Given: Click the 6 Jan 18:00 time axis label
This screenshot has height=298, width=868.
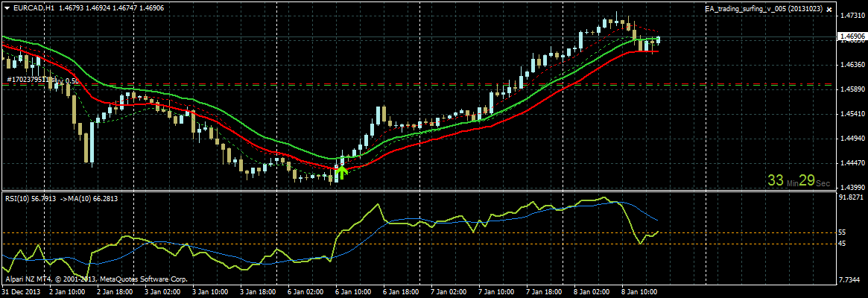Looking at the screenshot, I should pos(401,291).
